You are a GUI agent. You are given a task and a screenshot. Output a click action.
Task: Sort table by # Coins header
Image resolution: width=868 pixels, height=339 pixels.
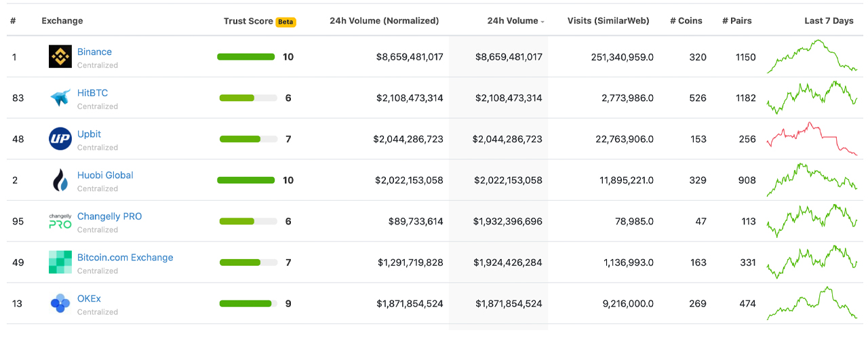tap(686, 21)
